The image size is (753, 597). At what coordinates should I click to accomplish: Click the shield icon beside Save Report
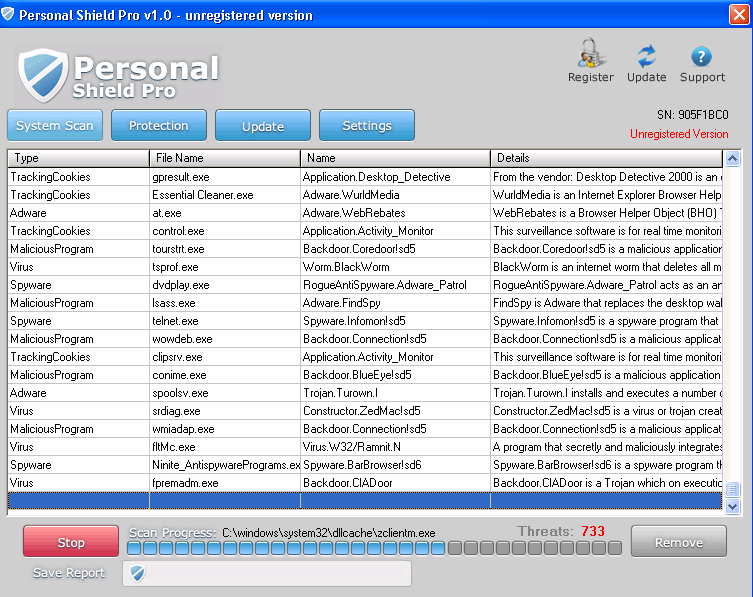pos(138,573)
